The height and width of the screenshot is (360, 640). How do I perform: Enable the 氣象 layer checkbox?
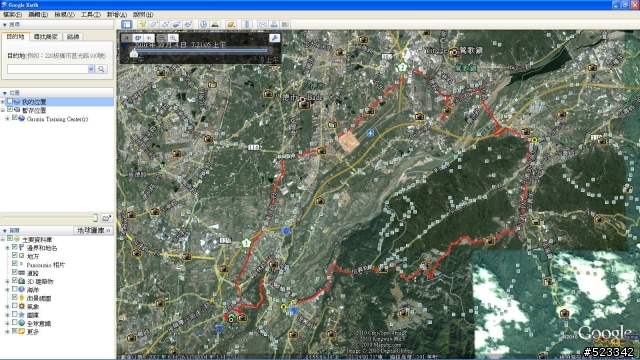pyautogui.click(x=15, y=306)
